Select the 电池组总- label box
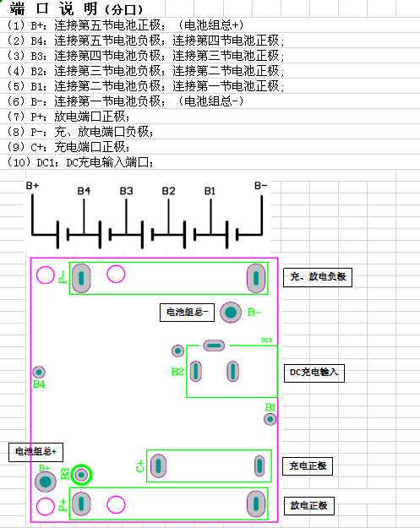This screenshot has width=420, height=528. [187, 313]
